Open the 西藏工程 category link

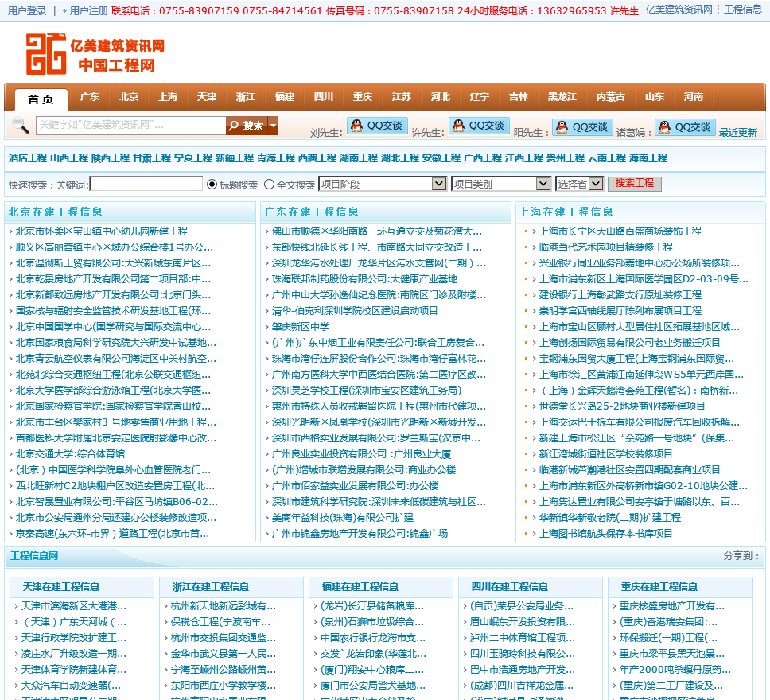pos(317,158)
